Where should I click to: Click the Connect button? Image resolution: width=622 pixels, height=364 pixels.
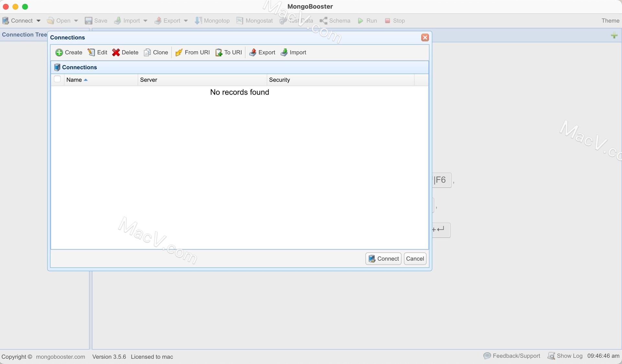pyautogui.click(x=384, y=259)
